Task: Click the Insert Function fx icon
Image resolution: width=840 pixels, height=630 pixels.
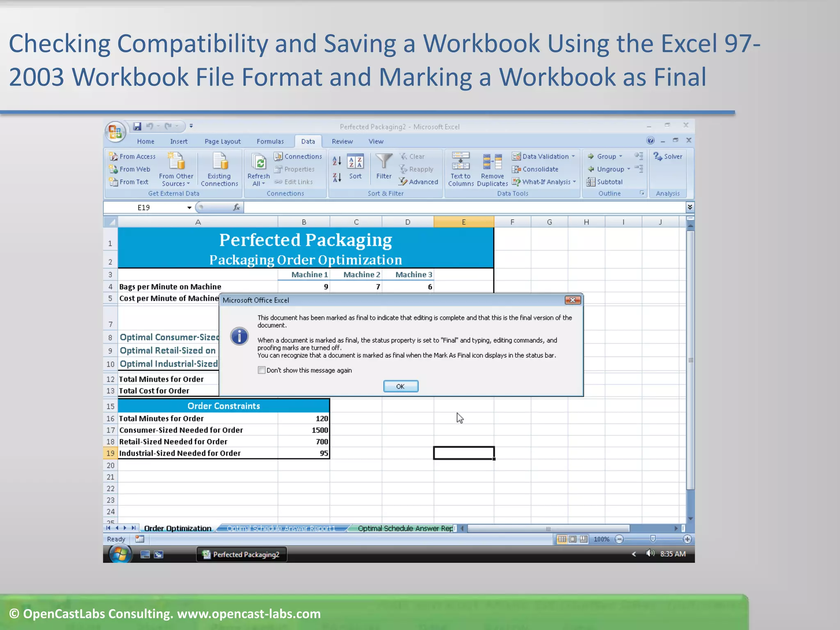Action: (237, 208)
